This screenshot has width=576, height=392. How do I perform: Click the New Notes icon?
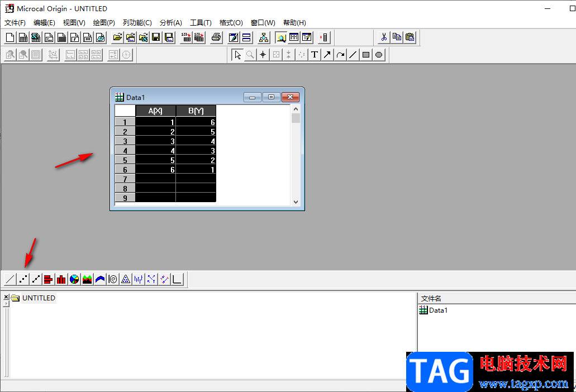[101, 37]
